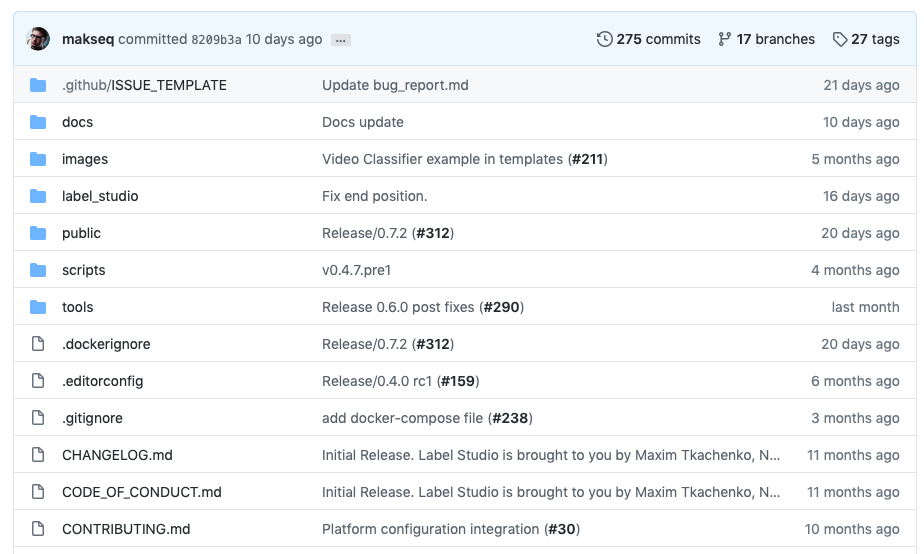Image resolution: width=924 pixels, height=554 pixels.
Task: Open public folder
Action: [x=81, y=233]
